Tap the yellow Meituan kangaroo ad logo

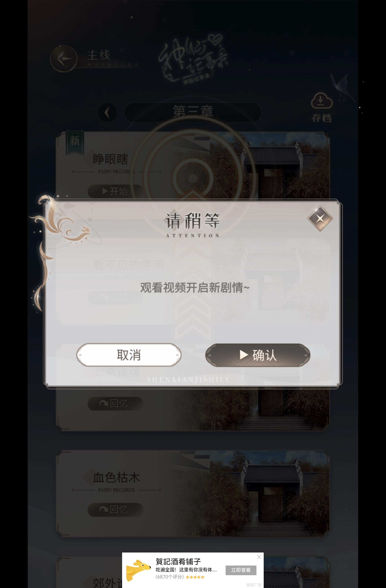[138, 570]
